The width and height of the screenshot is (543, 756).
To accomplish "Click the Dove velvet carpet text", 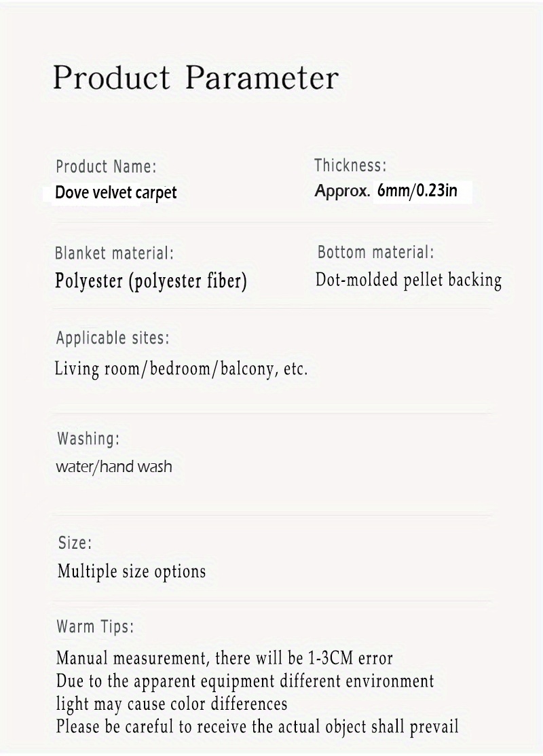I will click(116, 193).
